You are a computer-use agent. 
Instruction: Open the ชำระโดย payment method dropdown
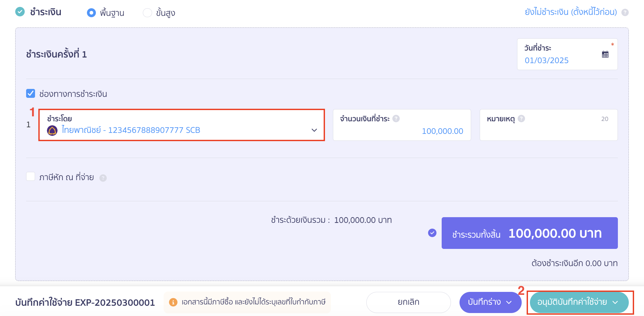313,130
